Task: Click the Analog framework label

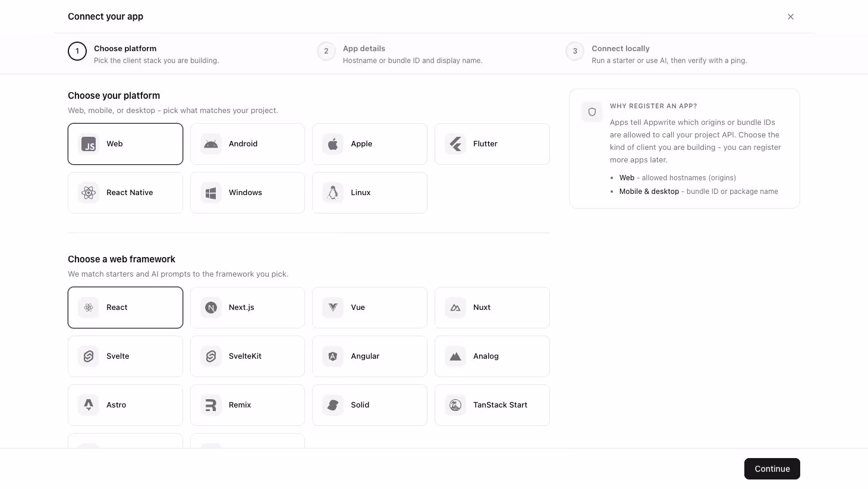Action: pyautogui.click(x=486, y=356)
